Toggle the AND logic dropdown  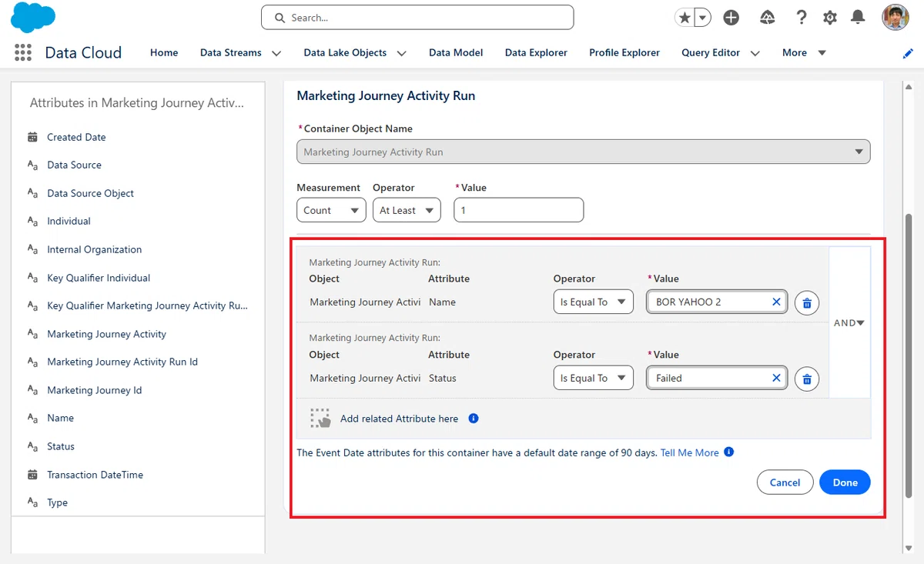tap(849, 323)
